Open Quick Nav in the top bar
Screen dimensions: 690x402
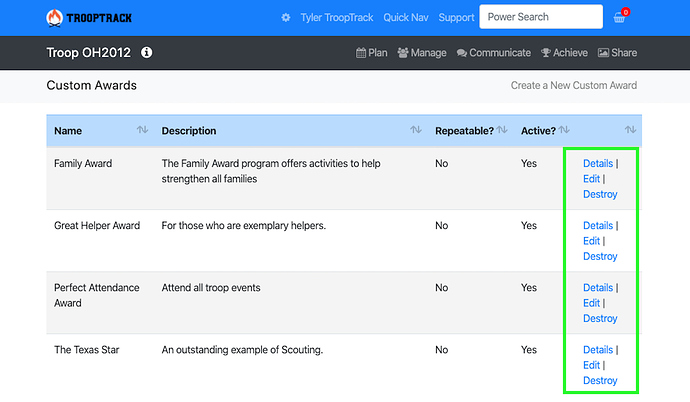[x=406, y=18]
